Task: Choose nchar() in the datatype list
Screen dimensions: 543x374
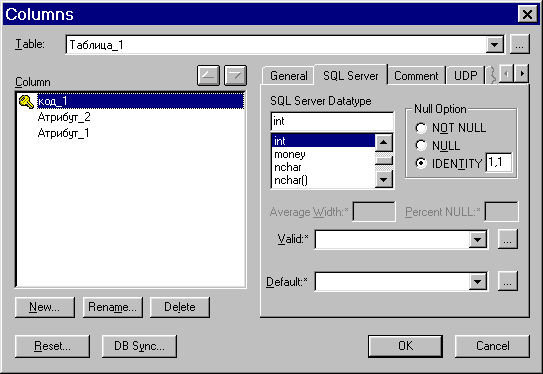Action: point(323,180)
